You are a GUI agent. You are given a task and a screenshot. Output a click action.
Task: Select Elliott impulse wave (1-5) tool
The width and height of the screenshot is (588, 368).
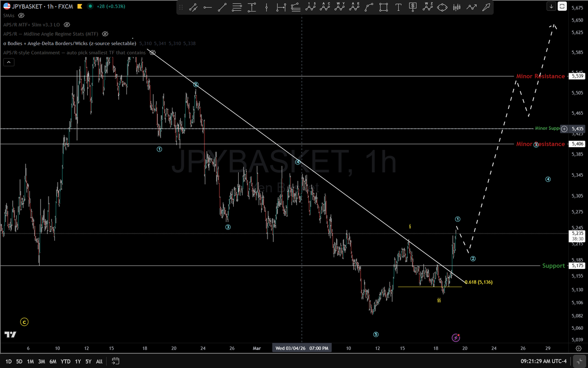310,7
